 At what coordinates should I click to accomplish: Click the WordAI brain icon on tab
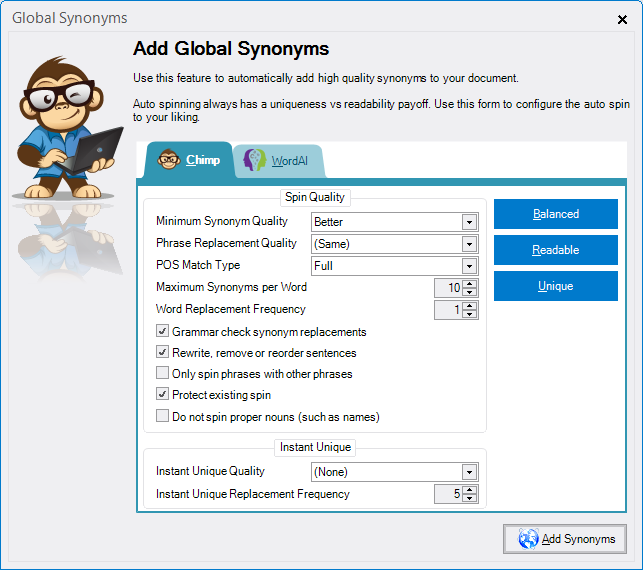(255, 160)
